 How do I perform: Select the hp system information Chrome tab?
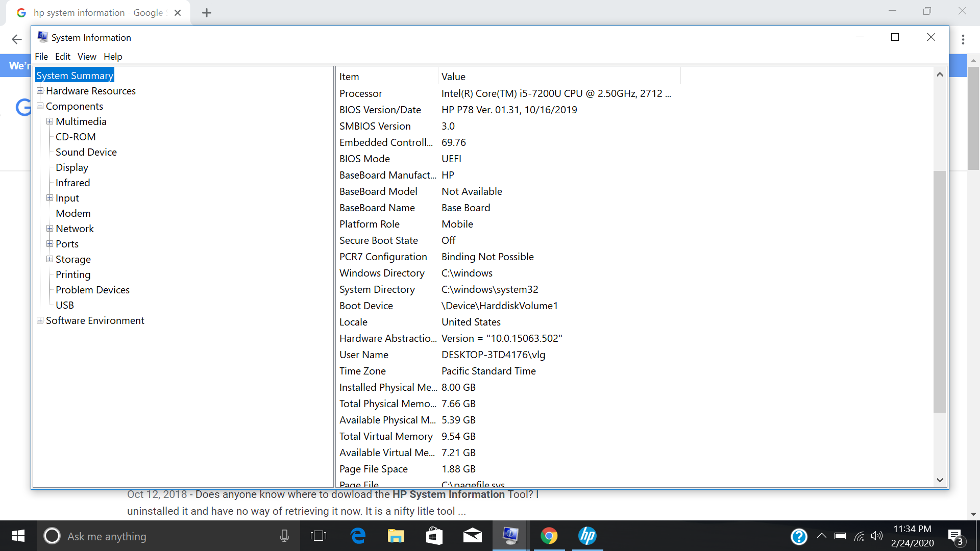click(98, 13)
